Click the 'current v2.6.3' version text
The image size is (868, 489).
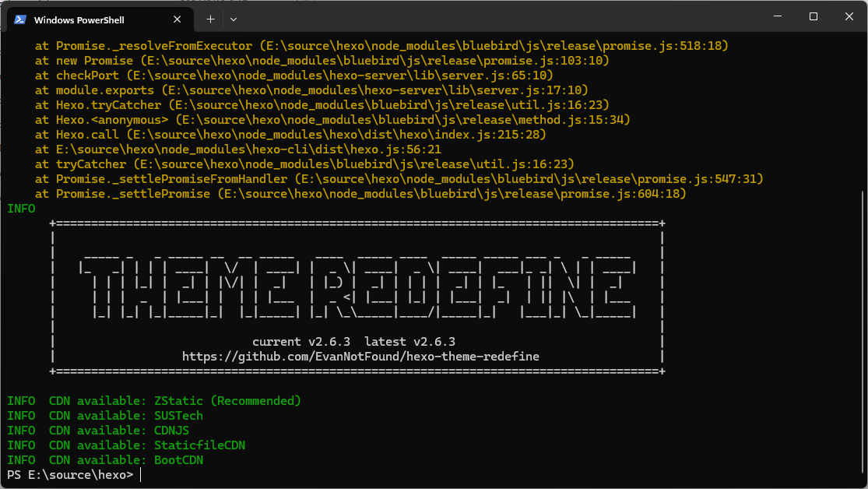[301, 342]
